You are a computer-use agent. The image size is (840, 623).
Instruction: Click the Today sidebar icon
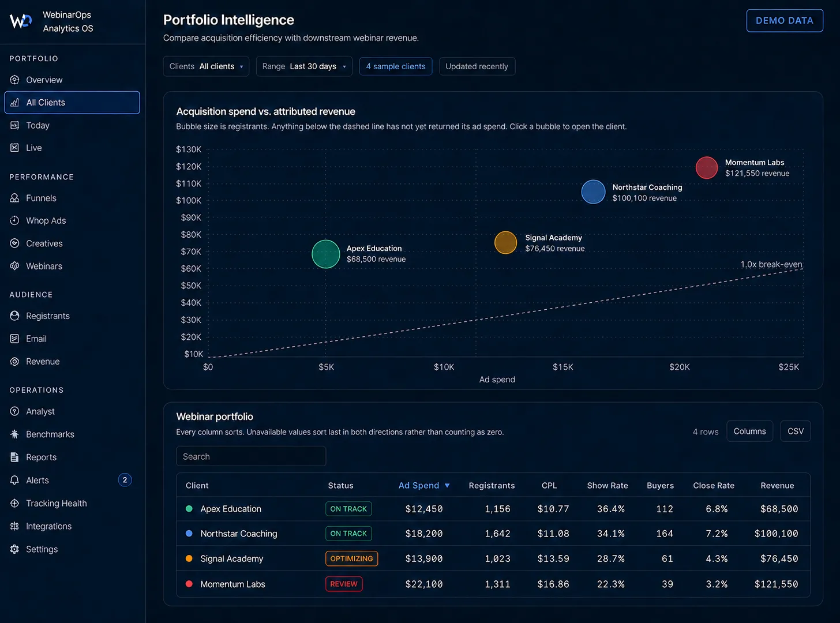(x=15, y=125)
